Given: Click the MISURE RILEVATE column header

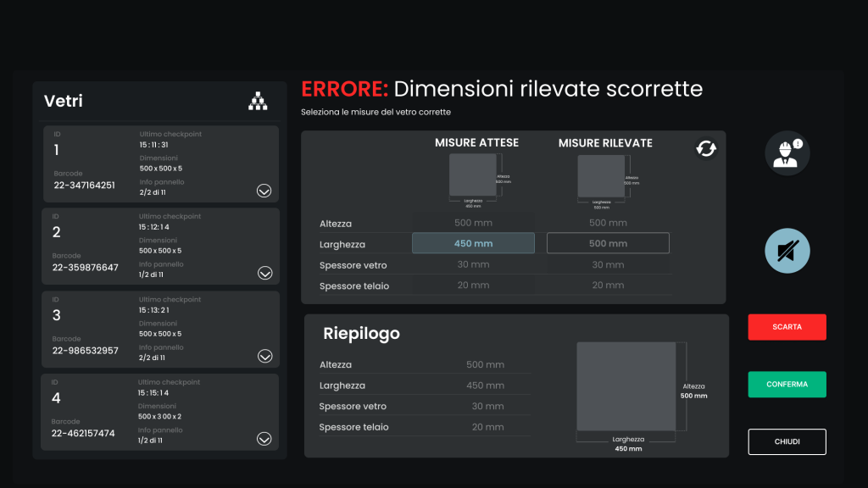Looking at the screenshot, I should click(605, 143).
